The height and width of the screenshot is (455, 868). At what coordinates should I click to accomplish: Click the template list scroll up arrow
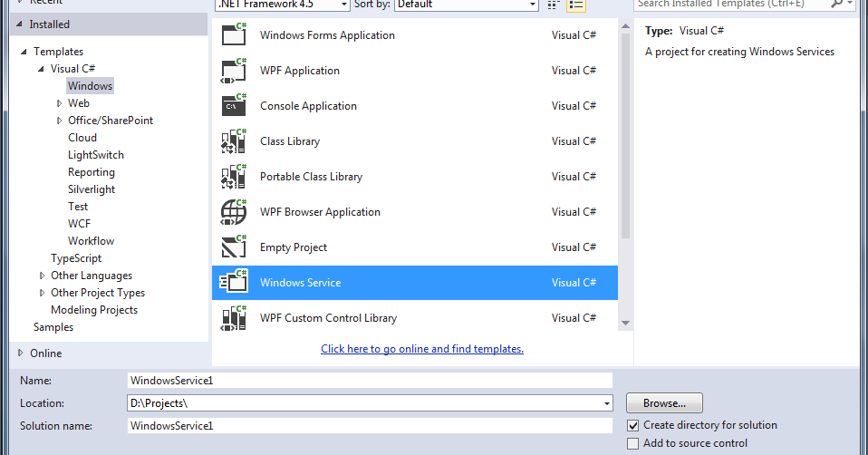pos(625,26)
